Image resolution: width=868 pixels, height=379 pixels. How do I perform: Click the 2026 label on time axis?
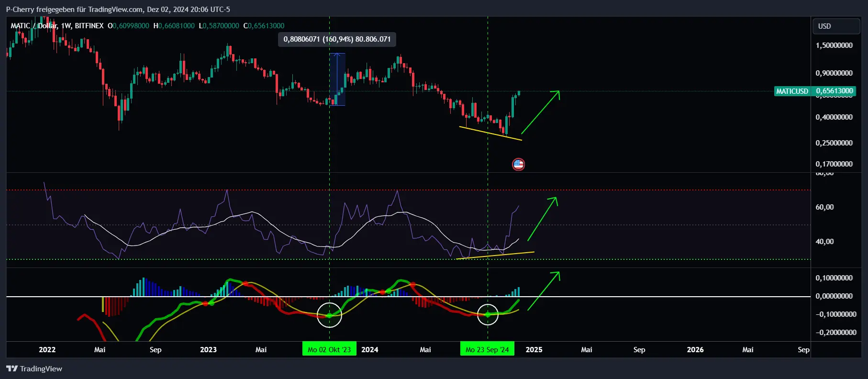pos(695,350)
